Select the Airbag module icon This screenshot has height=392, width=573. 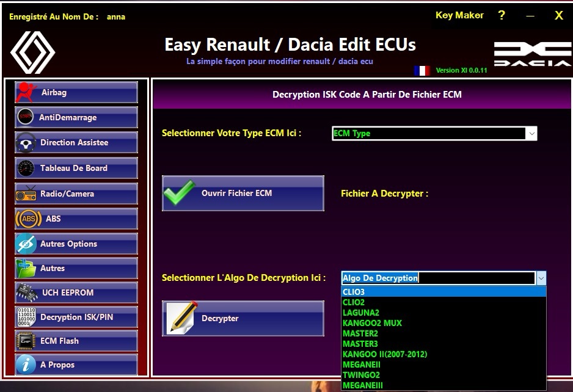click(x=26, y=92)
